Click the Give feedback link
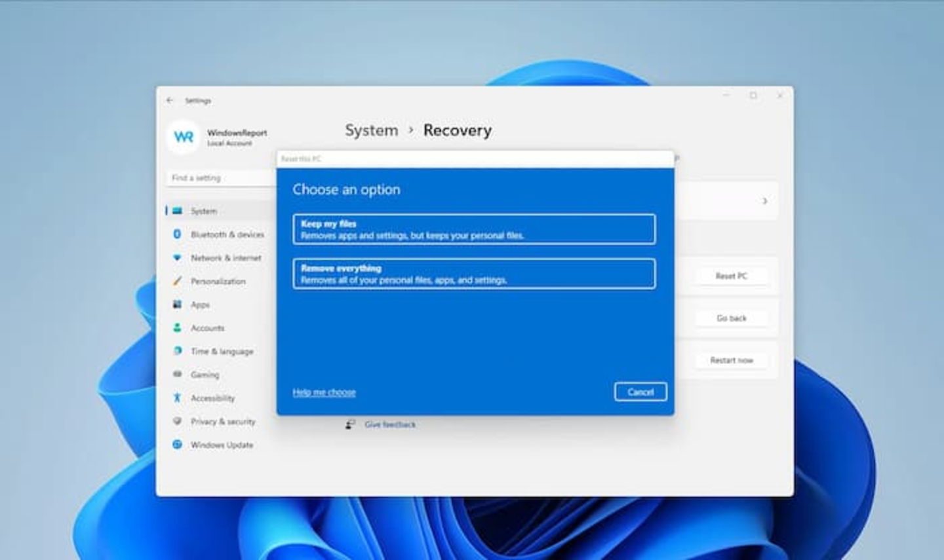 click(389, 424)
